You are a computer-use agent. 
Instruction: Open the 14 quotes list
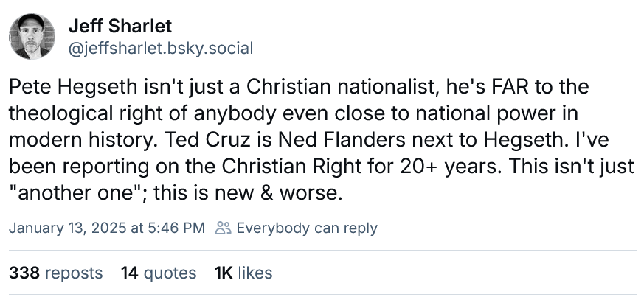tap(159, 273)
